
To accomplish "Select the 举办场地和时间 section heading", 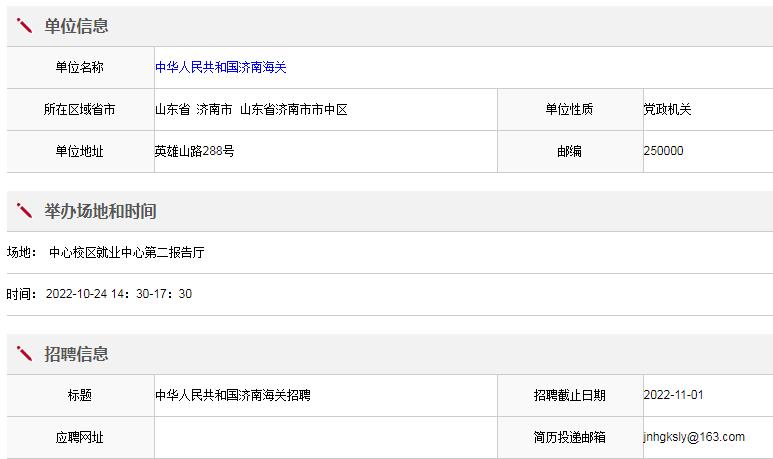I will coord(100,211).
